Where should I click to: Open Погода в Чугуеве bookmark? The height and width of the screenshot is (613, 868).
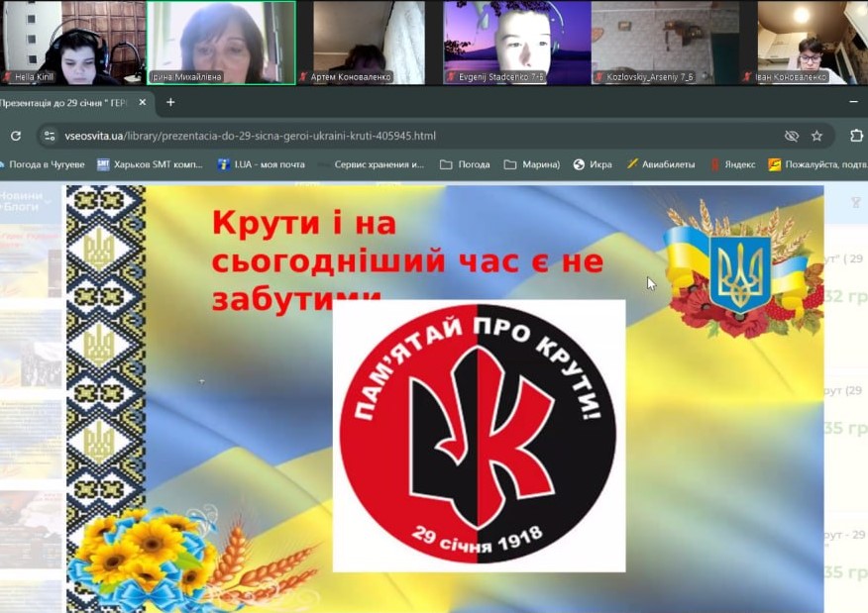click(x=42, y=164)
